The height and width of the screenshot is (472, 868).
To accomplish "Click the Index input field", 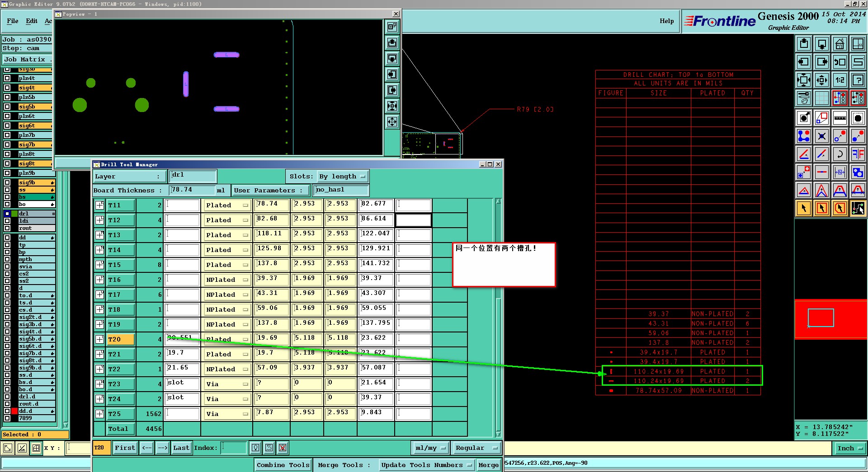I will pos(234,448).
